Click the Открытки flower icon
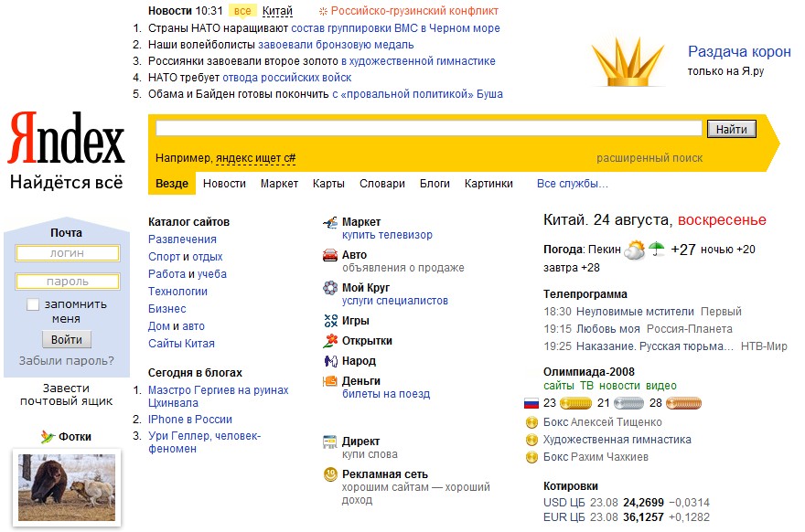805x532 pixels. tap(330, 341)
